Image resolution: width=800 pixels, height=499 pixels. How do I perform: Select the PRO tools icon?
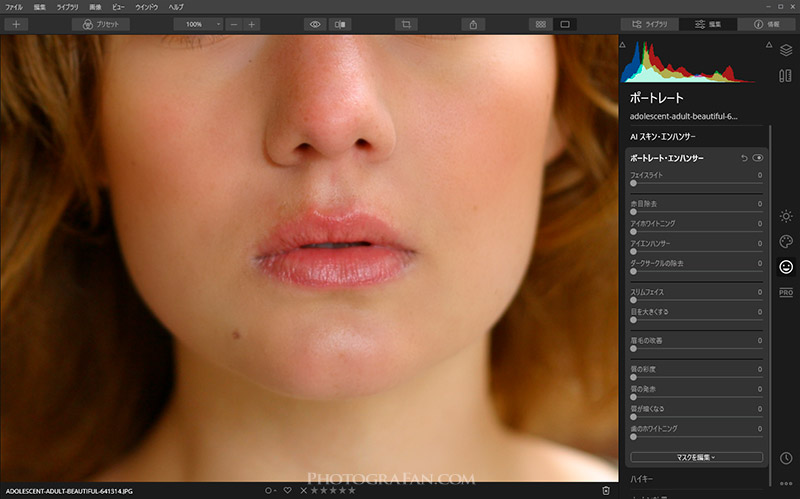pos(786,292)
